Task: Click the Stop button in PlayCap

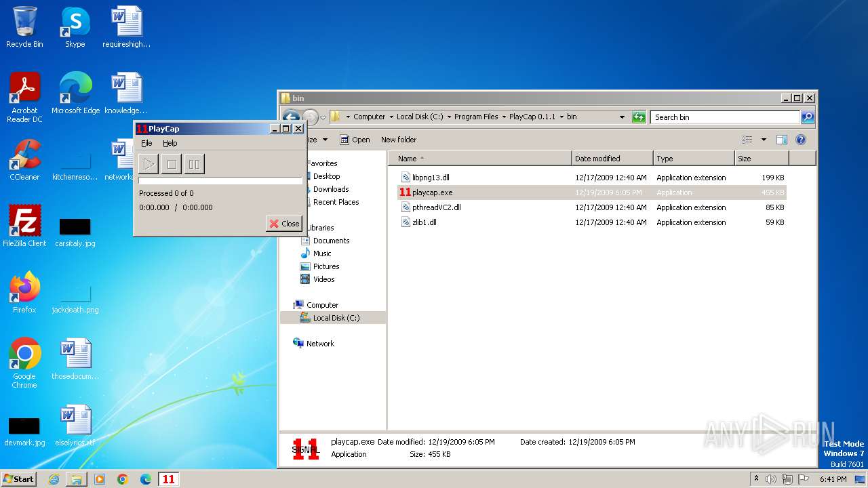Action: pyautogui.click(x=172, y=163)
